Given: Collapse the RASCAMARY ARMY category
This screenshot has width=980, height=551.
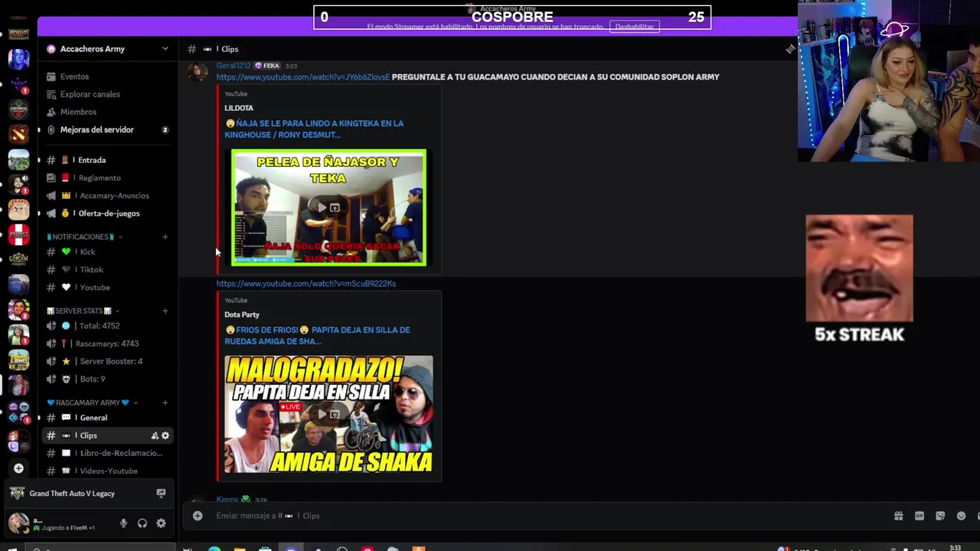Looking at the screenshot, I should click(x=92, y=403).
